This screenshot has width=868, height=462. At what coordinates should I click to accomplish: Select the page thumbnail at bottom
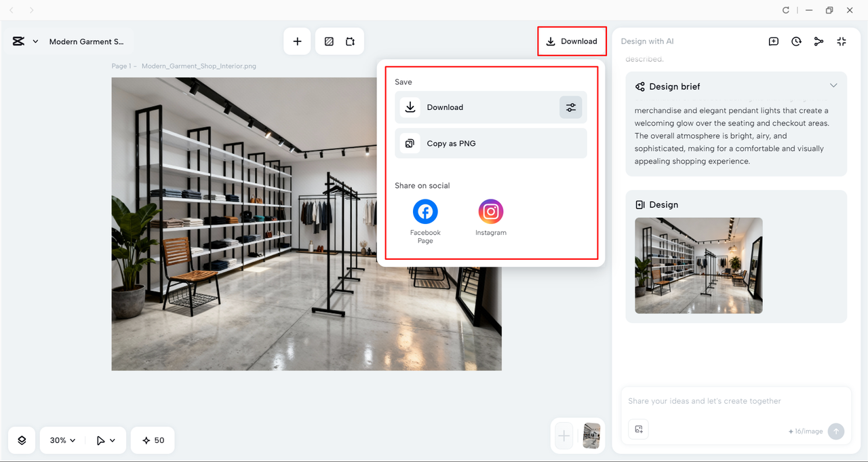591,436
